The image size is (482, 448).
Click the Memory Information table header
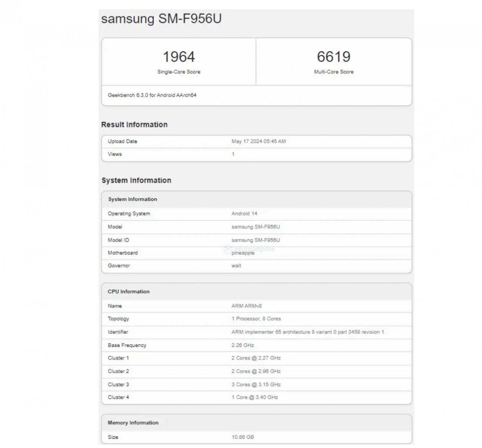coord(133,423)
